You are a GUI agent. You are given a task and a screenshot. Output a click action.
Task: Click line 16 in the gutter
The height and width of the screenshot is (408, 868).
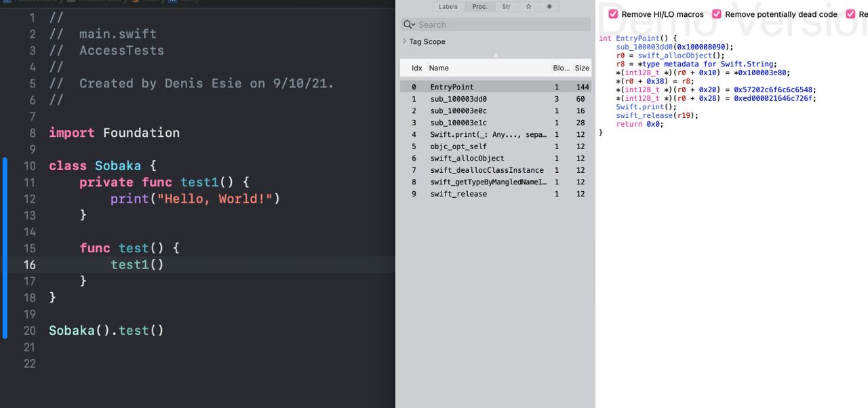(x=29, y=265)
